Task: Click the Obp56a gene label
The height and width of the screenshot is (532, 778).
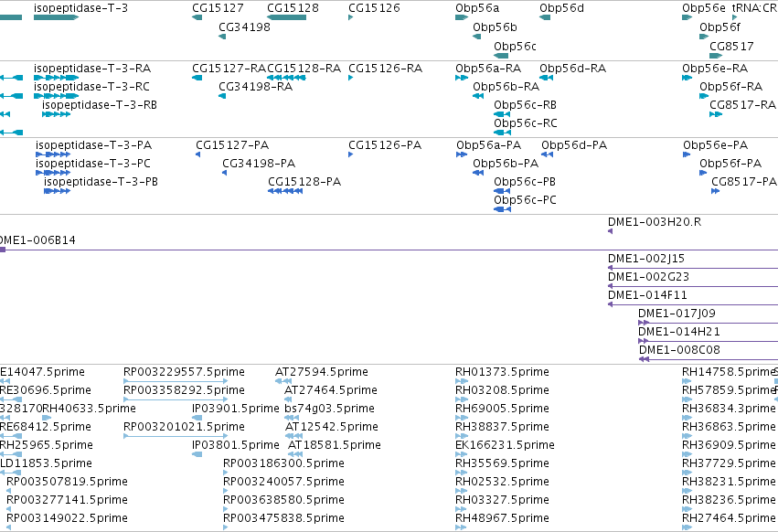Action: [477, 8]
